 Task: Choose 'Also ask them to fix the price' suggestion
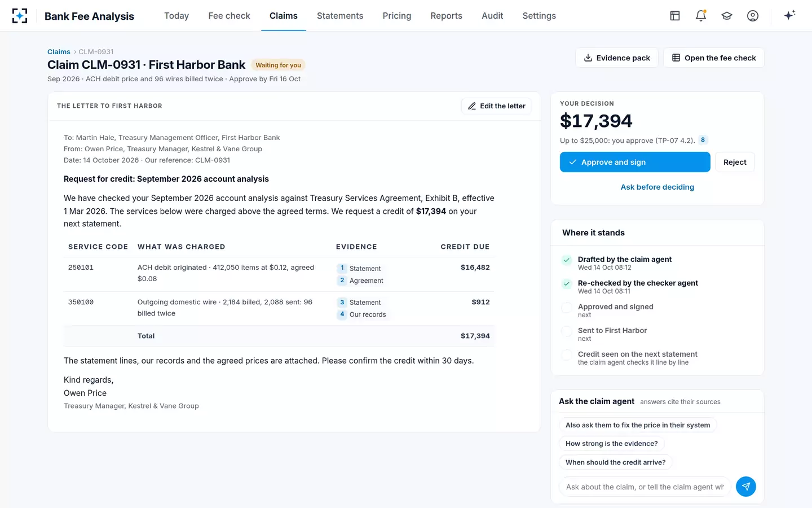coord(638,425)
